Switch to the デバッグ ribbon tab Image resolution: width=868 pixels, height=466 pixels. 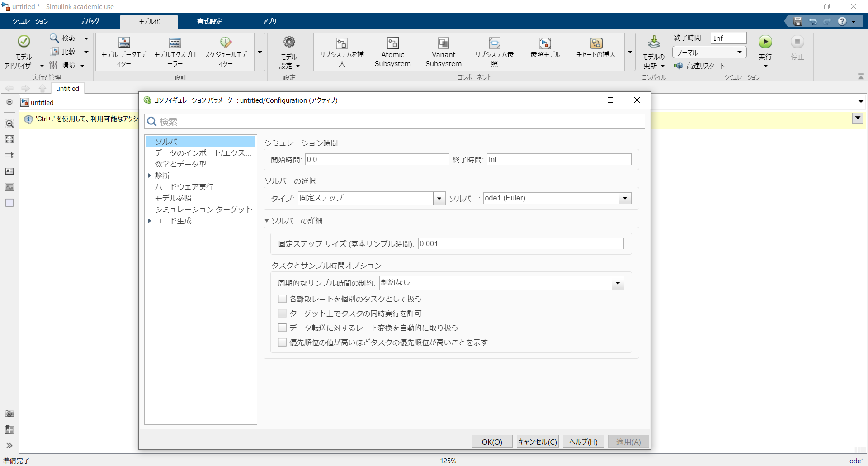tap(89, 21)
